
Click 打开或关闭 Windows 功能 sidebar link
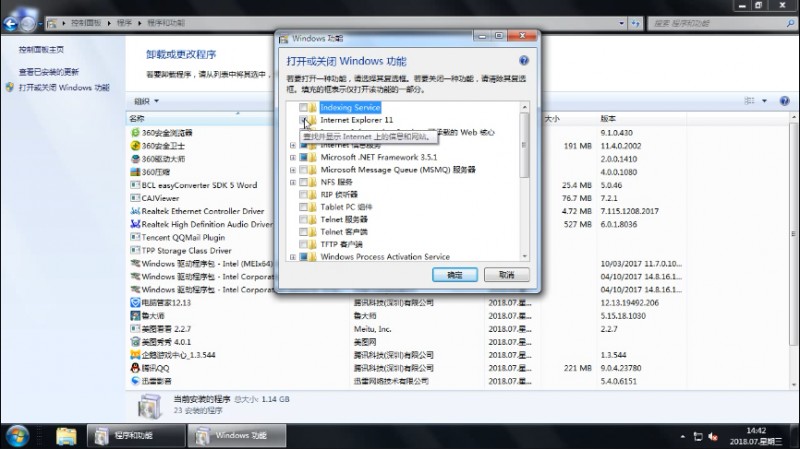click(x=64, y=88)
